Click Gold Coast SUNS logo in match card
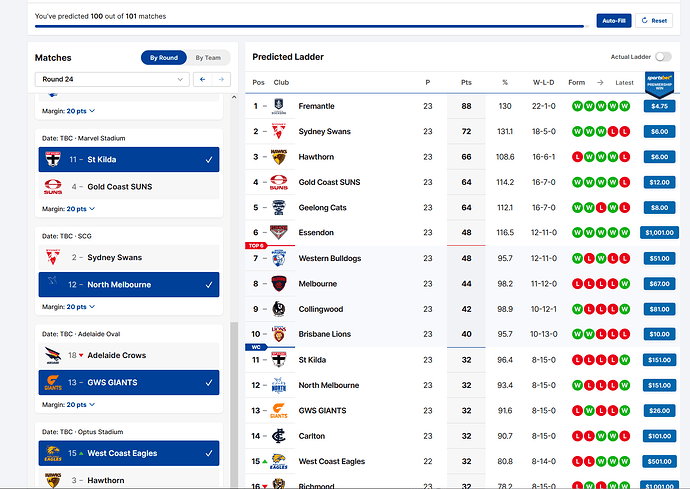The width and height of the screenshot is (690, 489). point(53,187)
